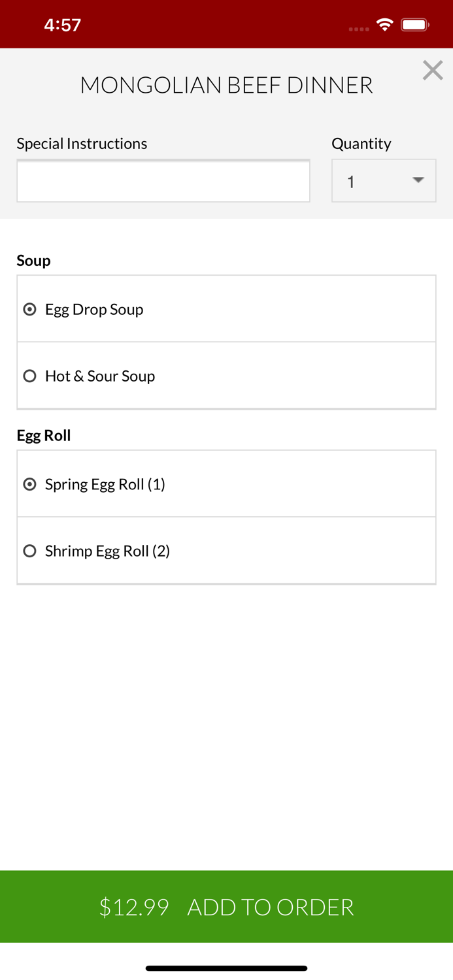Click the Quantity dropdown arrow

[x=418, y=180]
